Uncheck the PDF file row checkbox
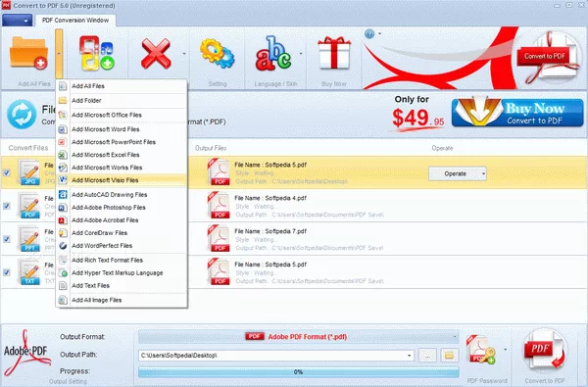 tap(7, 206)
